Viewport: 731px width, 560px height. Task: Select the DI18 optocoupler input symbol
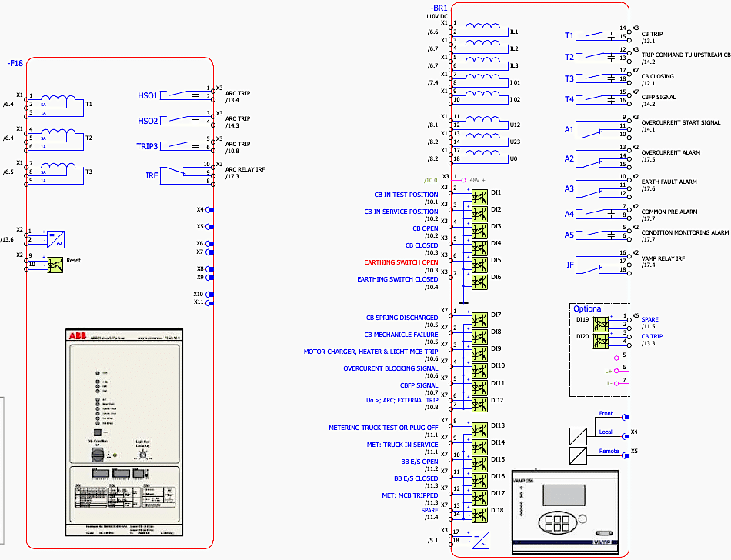pyautogui.click(x=479, y=515)
